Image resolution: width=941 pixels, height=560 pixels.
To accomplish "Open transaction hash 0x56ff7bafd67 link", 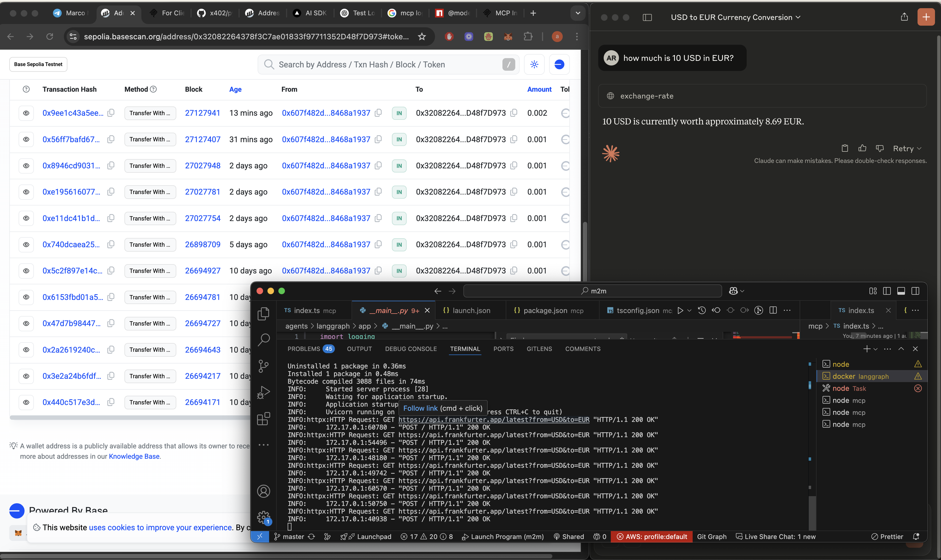I will [x=71, y=140].
